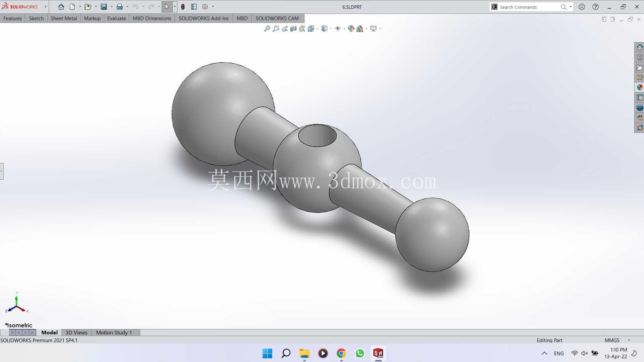The width and height of the screenshot is (644, 362).
Task: Open the Evaluate tab
Action: pyautogui.click(x=116, y=18)
